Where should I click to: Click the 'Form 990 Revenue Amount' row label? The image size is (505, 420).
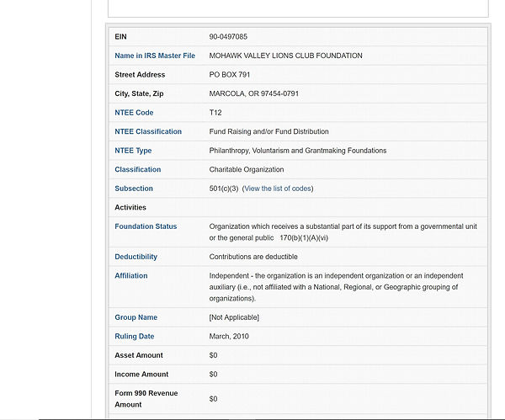coord(146,399)
